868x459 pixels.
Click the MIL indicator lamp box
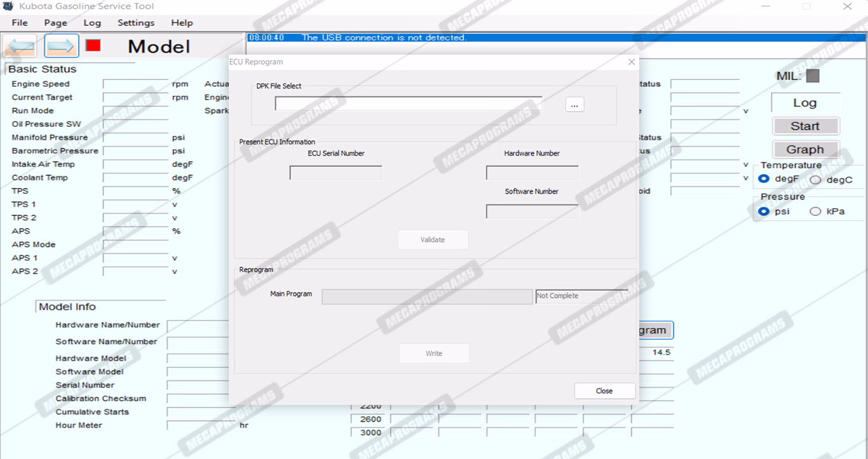[x=813, y=76]
